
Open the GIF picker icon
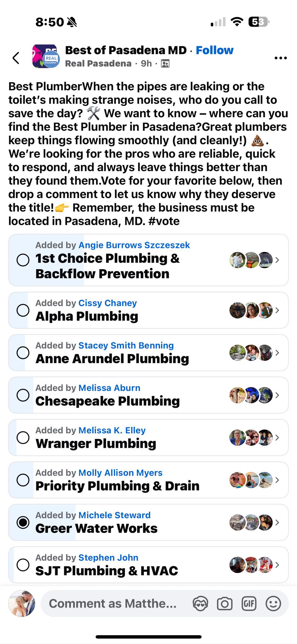pos(249,603)
